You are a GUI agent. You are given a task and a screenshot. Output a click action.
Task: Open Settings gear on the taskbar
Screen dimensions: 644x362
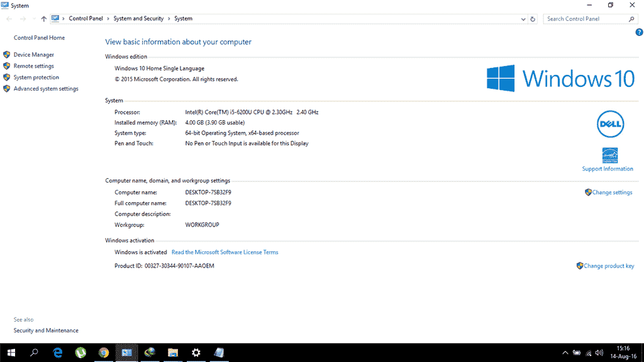196,353
